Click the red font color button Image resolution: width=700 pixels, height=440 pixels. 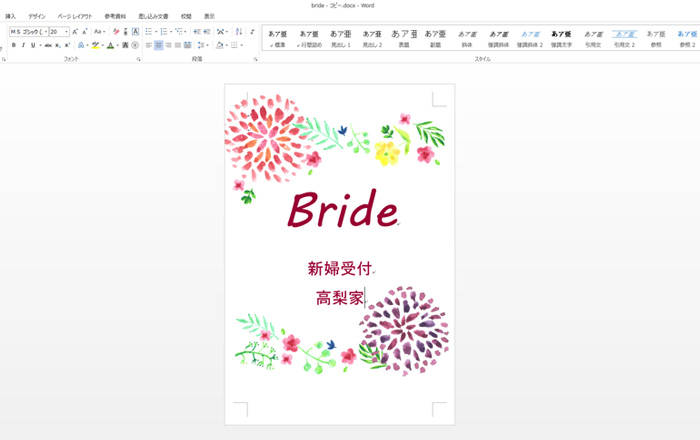pyautogui.click(x=110, y=45)
